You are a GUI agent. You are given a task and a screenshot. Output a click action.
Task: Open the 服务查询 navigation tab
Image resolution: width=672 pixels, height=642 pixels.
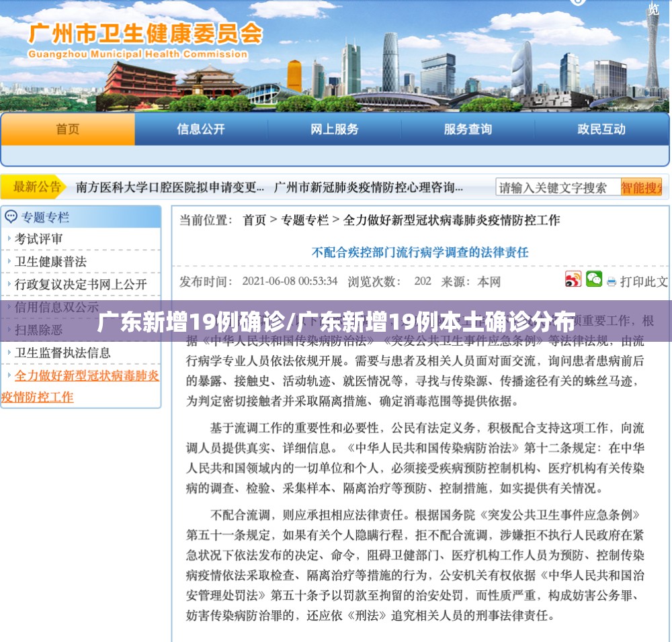468,130
